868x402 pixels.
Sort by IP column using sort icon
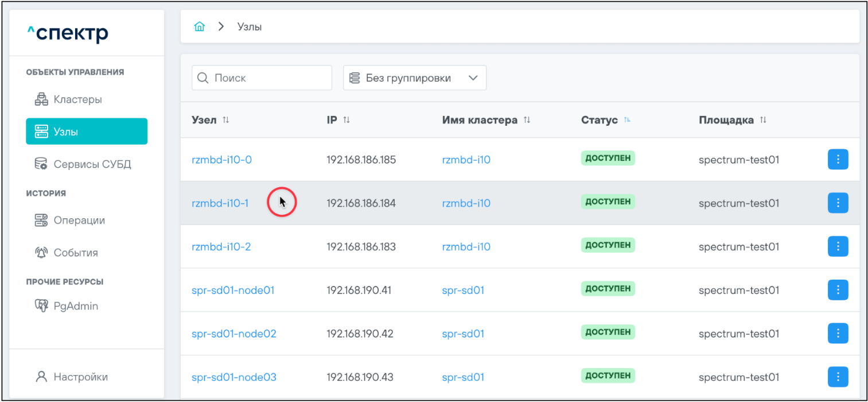pos(347,120)
